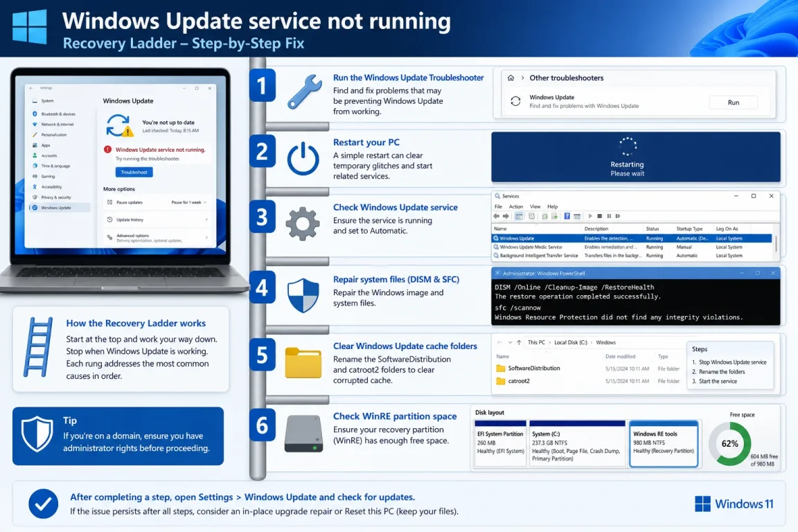Open Network & internet settings

point(53,124)
